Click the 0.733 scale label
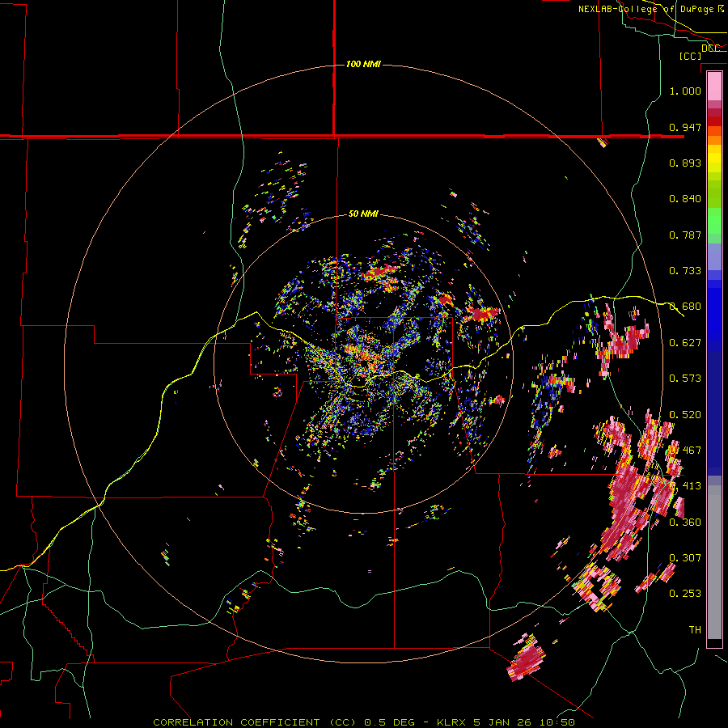728x728 pixels. pos(685,270)
